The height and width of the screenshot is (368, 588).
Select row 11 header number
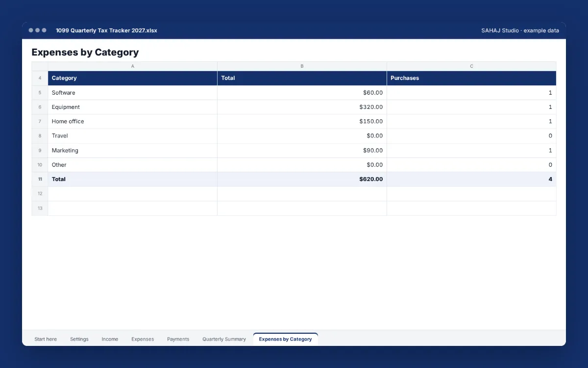click(40, 179)
